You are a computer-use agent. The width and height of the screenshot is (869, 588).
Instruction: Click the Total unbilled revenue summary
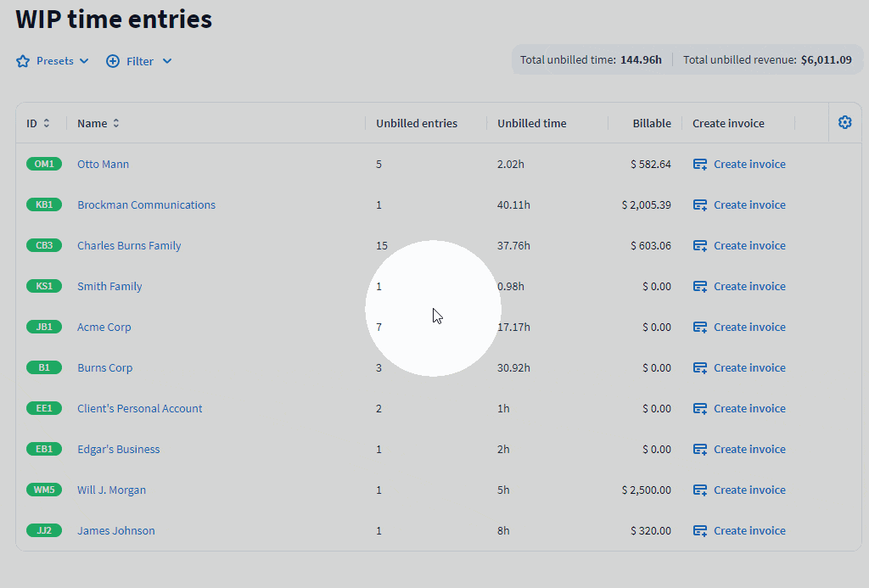(x=767, y=60)
